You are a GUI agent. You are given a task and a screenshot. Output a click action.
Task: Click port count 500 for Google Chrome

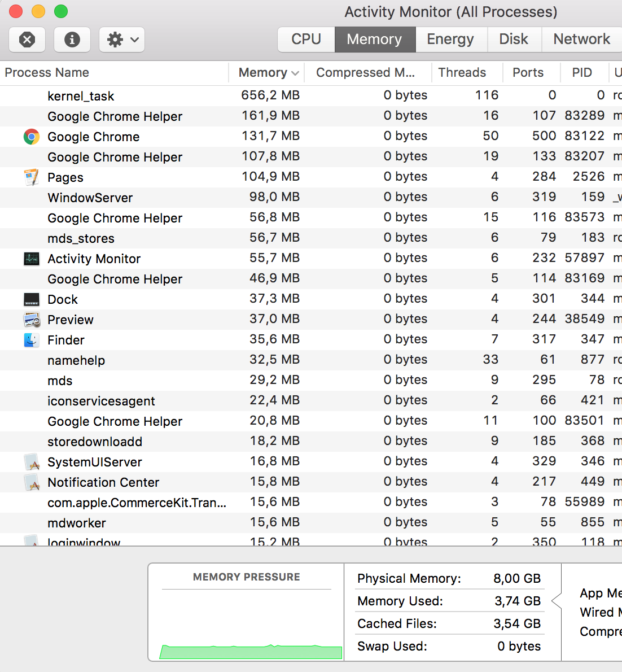click(x=544, y=136)
